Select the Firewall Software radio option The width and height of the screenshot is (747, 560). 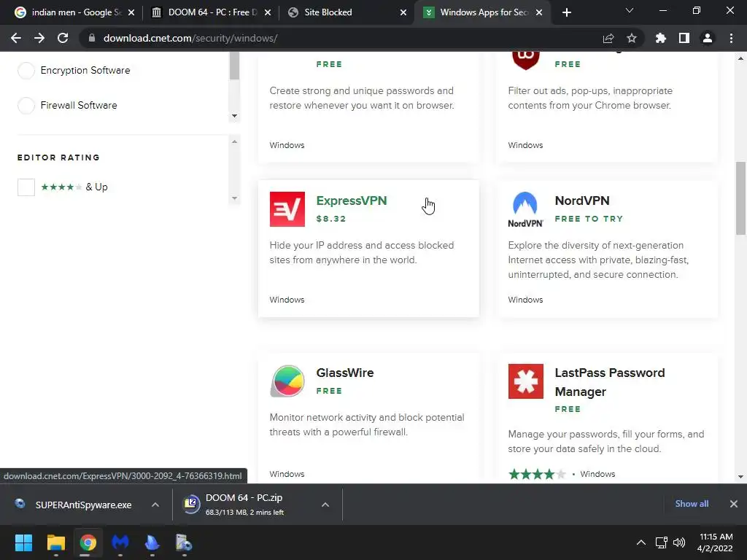(x=26, y=105)
